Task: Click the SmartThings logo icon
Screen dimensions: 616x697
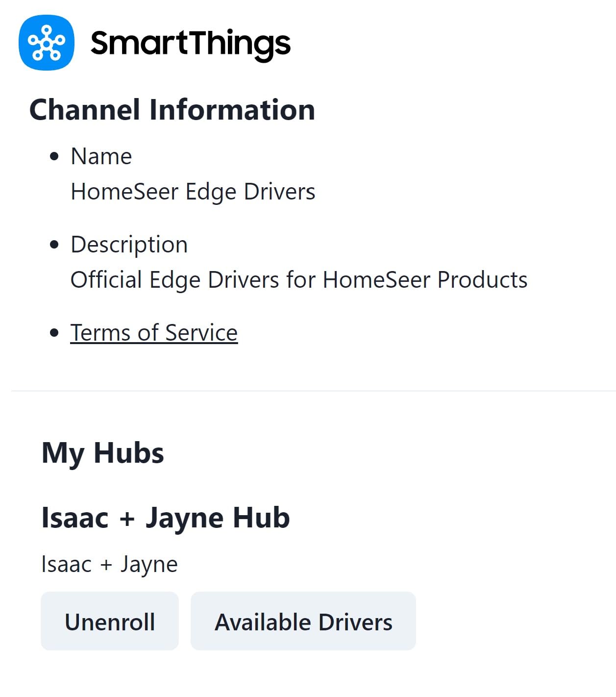Action: pyautogui.click(x=47, y=43)
